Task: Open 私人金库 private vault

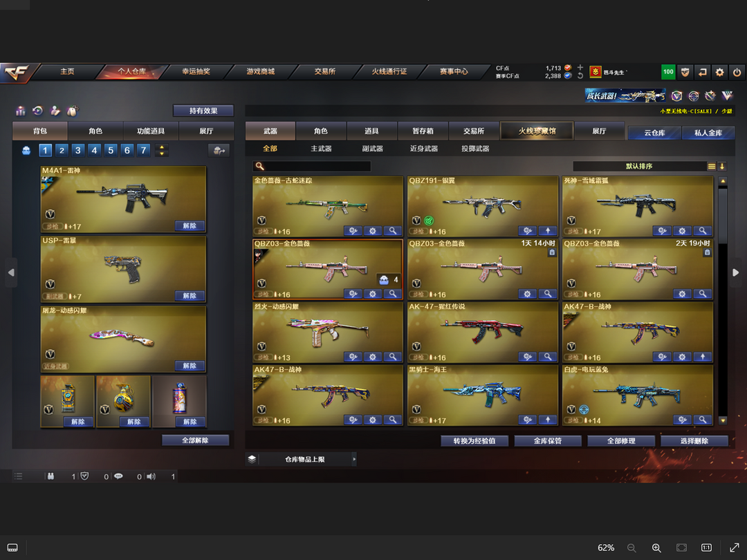Action: 708,133
